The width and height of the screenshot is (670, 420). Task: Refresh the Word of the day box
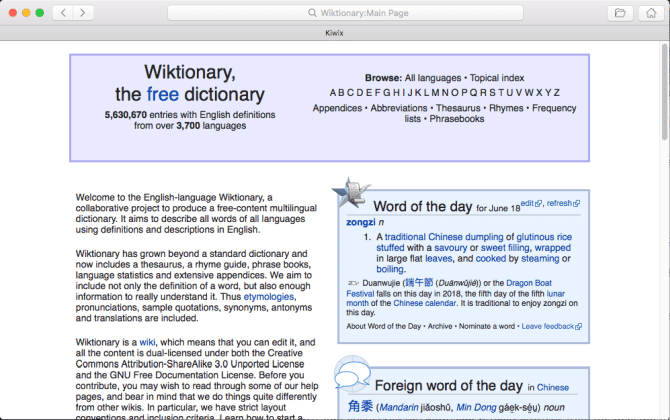tap(559, 203)
